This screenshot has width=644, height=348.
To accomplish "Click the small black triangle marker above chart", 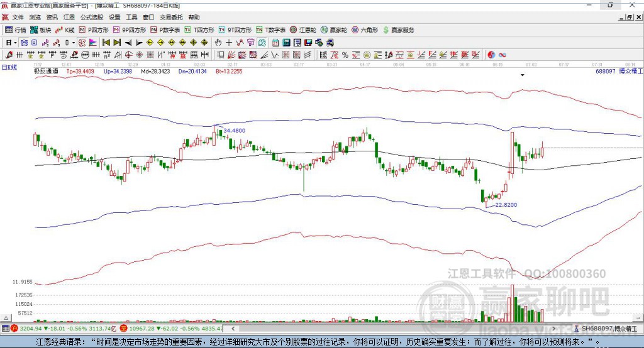I will (523, 75).
